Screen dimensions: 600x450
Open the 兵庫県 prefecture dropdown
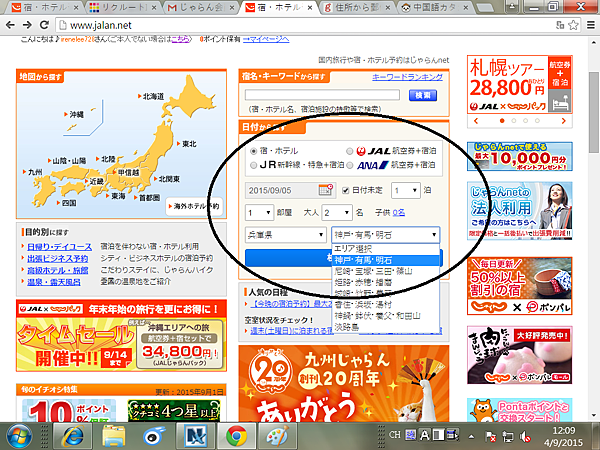coord(285,235)
